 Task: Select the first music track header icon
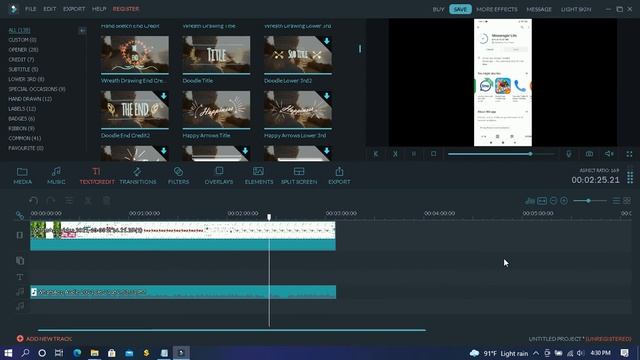[20, 291]
